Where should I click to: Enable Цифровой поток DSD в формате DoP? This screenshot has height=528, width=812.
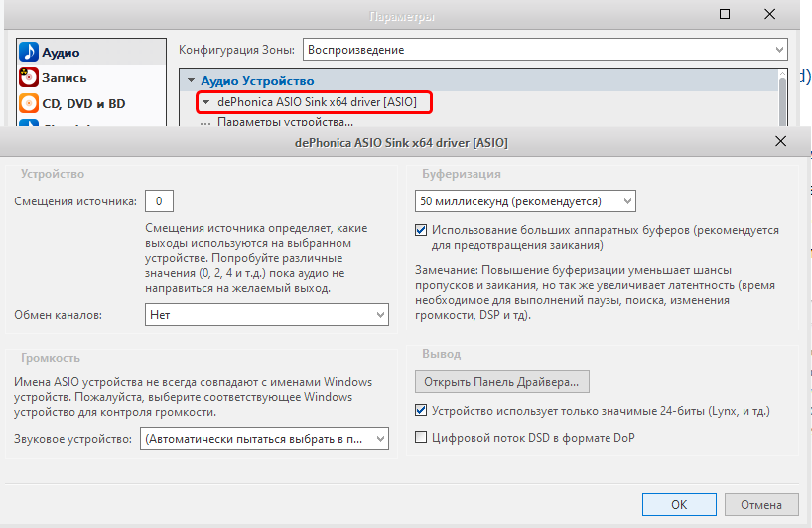pos(421,438)
